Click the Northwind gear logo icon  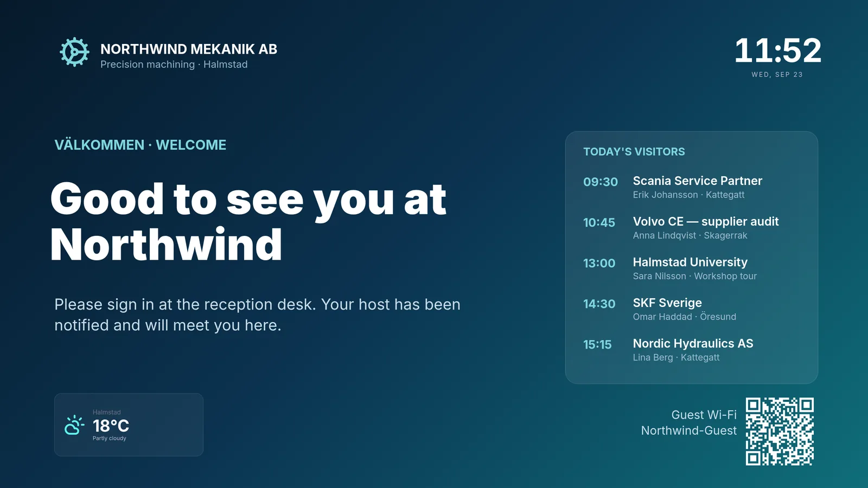tap(74, 52)
